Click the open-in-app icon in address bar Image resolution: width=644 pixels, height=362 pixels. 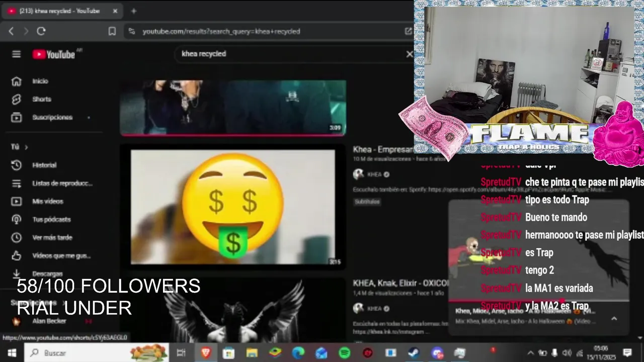(408, 31)
